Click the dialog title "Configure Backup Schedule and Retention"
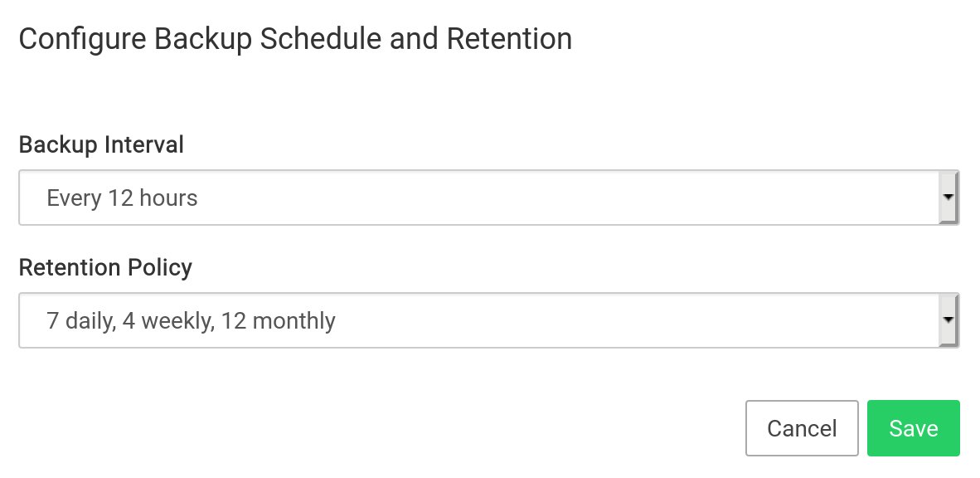Screen dimensions: 980x478 point(295,39)
